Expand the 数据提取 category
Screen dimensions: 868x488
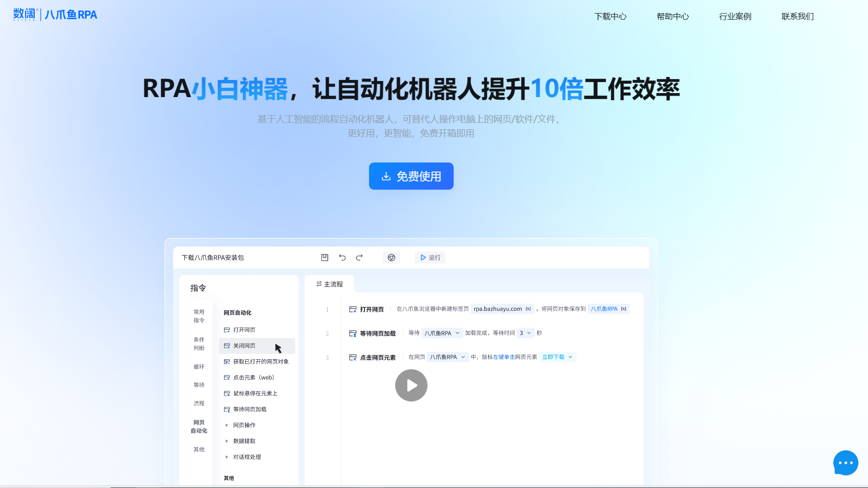pyautogui.click(x=244, y=441)
